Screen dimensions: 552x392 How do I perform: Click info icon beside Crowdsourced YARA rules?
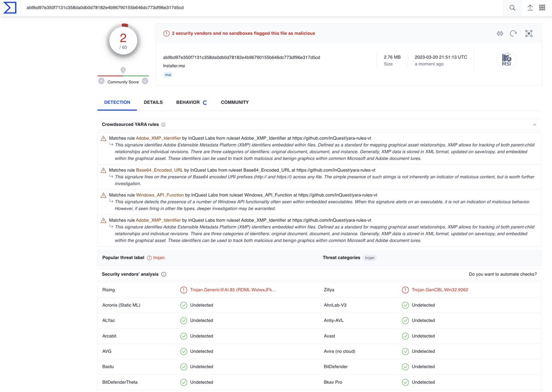(163, 125)
